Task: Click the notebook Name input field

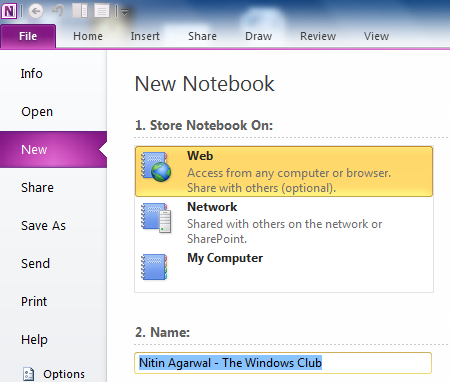Action: click(x=283, y=363)
